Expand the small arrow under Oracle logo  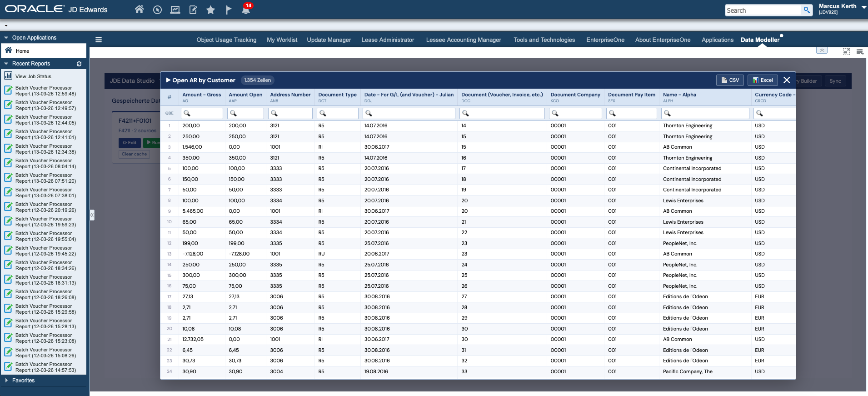(x=6, y=26)
